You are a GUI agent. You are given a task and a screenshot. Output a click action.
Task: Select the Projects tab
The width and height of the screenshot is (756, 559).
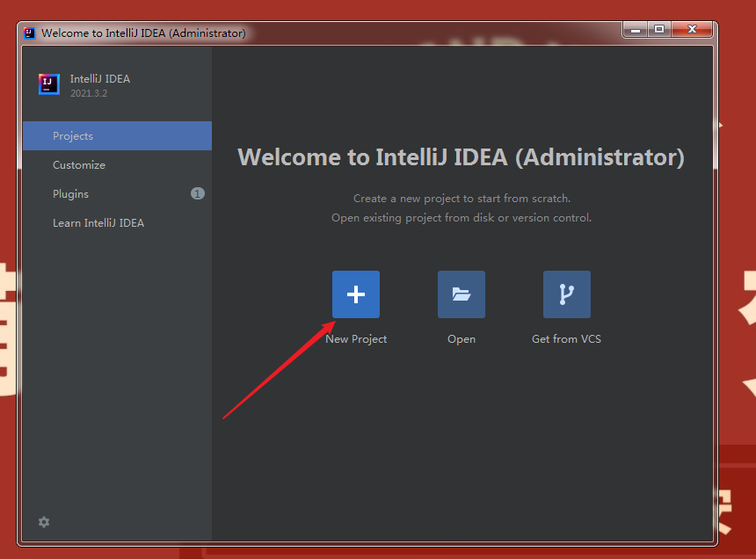click(x=117, y=136)
